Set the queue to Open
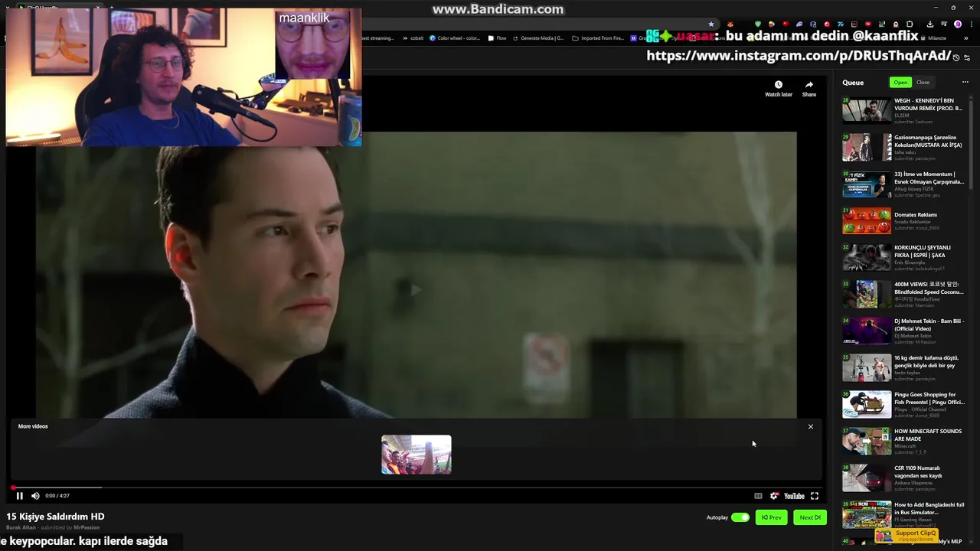The width and height of the screenshot is (980, 551). pyautogui.click(x=900, y=83)
